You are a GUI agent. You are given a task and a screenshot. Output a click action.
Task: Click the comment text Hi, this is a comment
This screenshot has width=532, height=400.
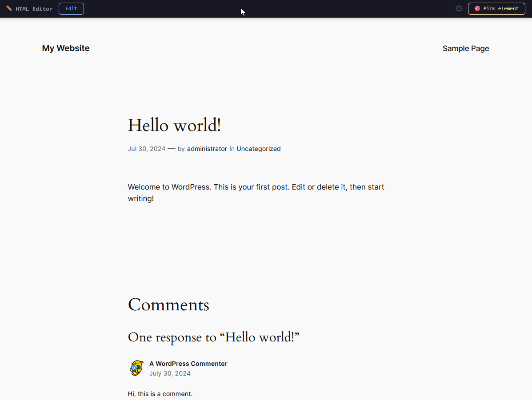(160, 394)
